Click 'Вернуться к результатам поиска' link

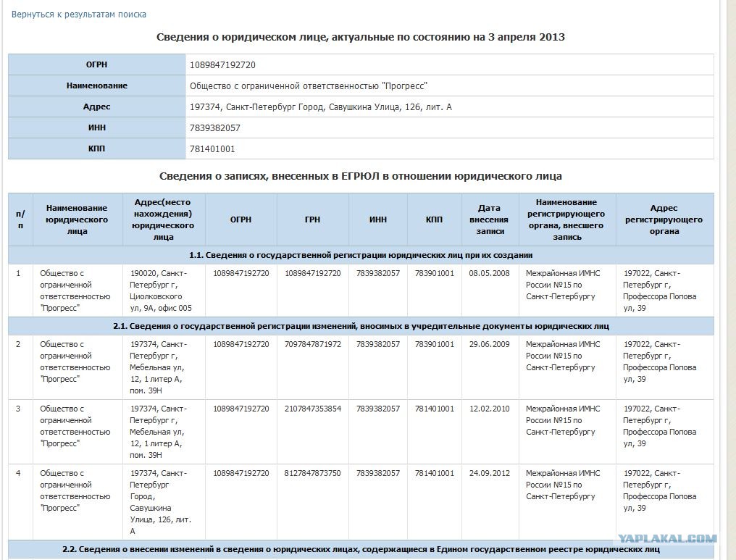[x=78, y=14]
